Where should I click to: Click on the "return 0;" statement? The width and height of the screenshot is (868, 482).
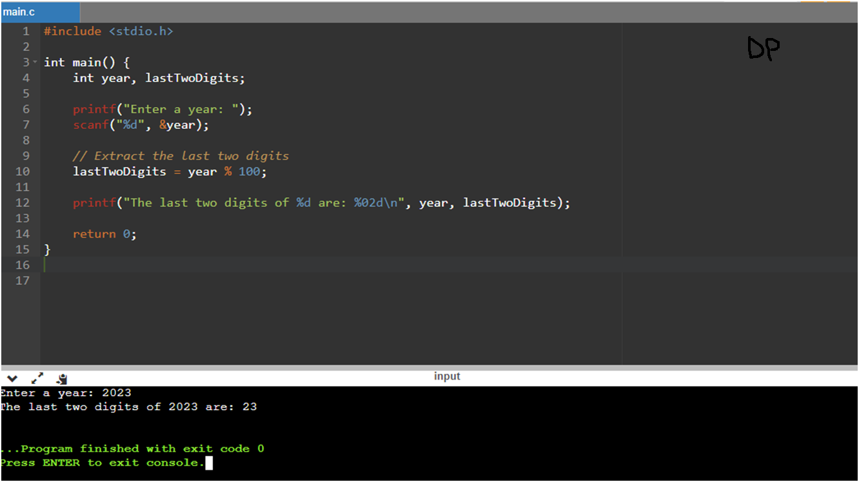click(x=104, y=234)
